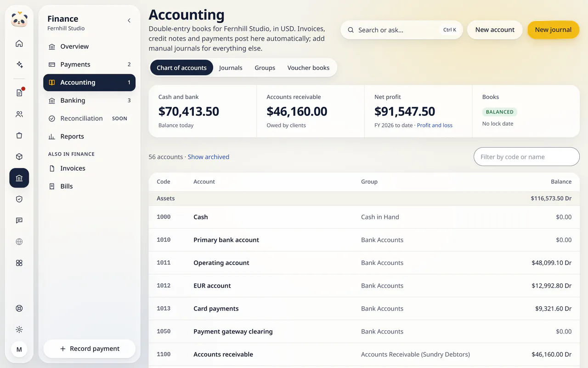Image resolution: width=588 pixels, height=368 pixels.
Task: Open the Operating account row
Action: 364,263
